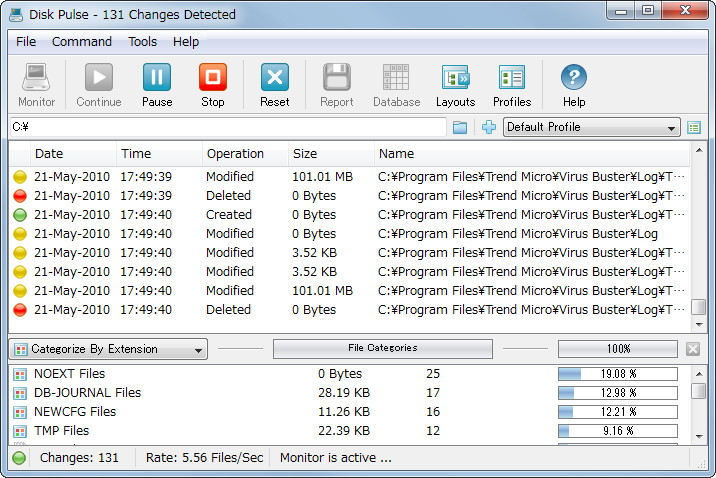Viewport: 716px width, 478px height.
Task: Sort by the Size column header
Action: (331, 154)
